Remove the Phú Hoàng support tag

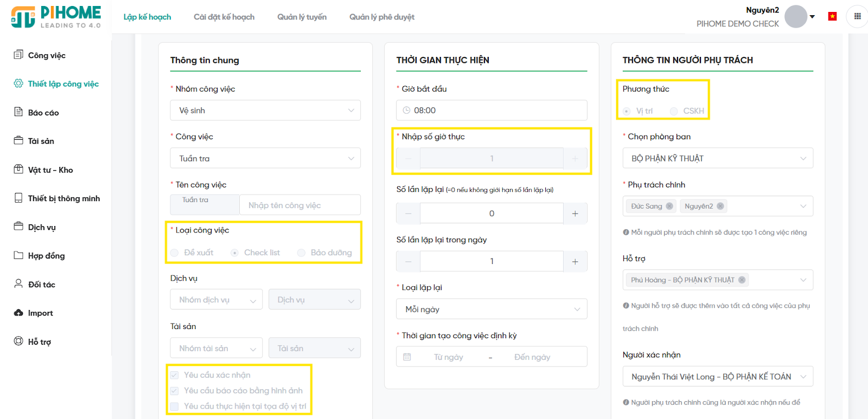pyautogui.click(x=742, y=280)
